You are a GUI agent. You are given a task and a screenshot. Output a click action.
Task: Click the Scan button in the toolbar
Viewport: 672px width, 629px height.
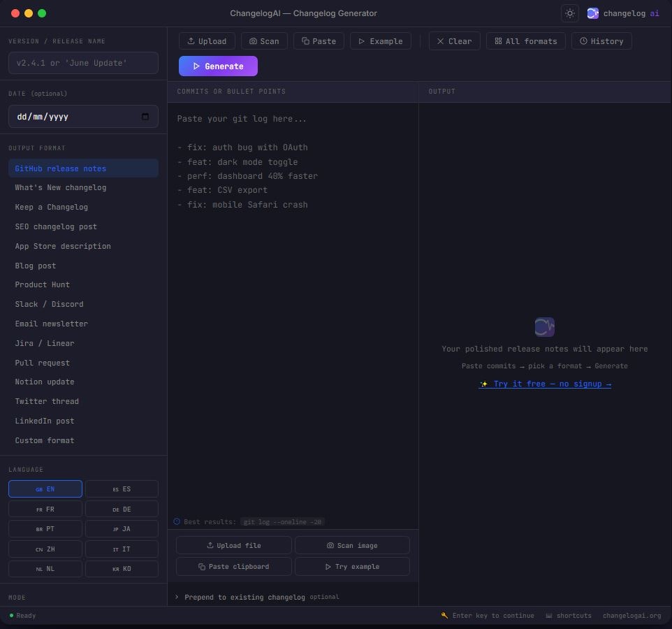pyautogui.click(x=264, y=41)
